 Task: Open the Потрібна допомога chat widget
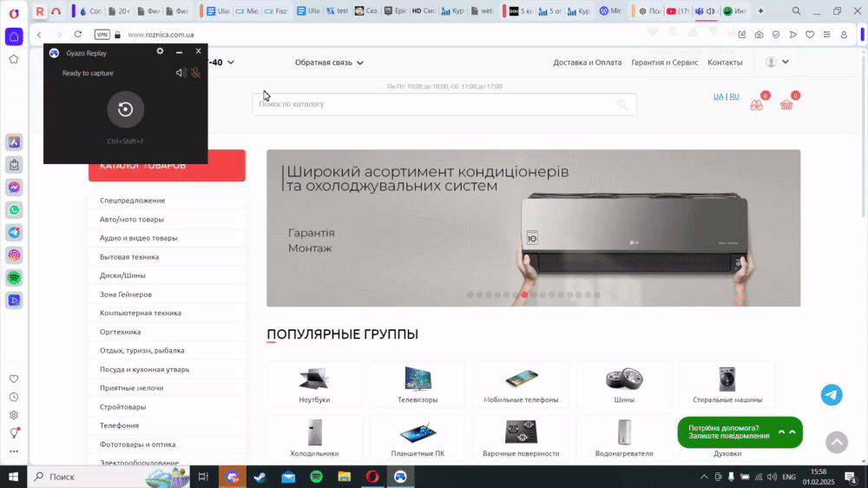[x=740, y=432]
